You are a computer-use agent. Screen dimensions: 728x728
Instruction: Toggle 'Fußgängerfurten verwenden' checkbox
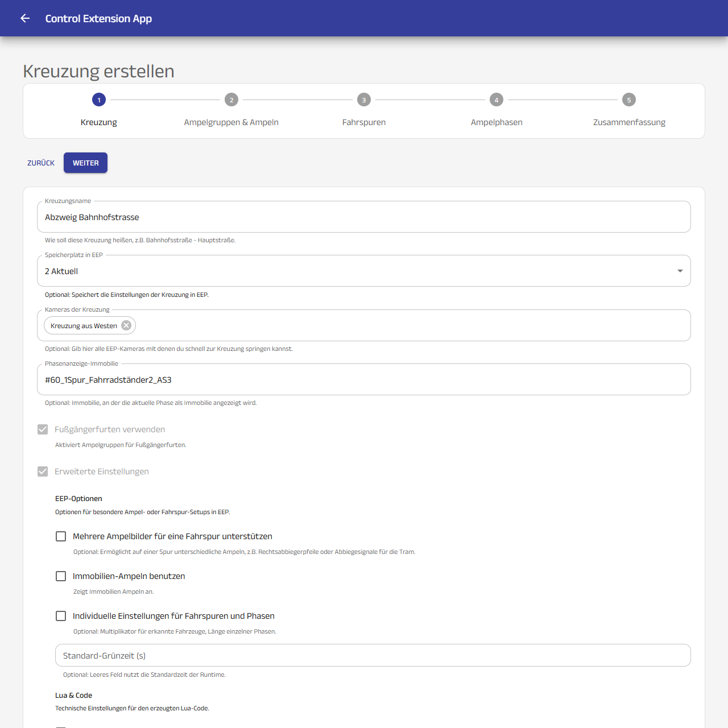point(43,429)
